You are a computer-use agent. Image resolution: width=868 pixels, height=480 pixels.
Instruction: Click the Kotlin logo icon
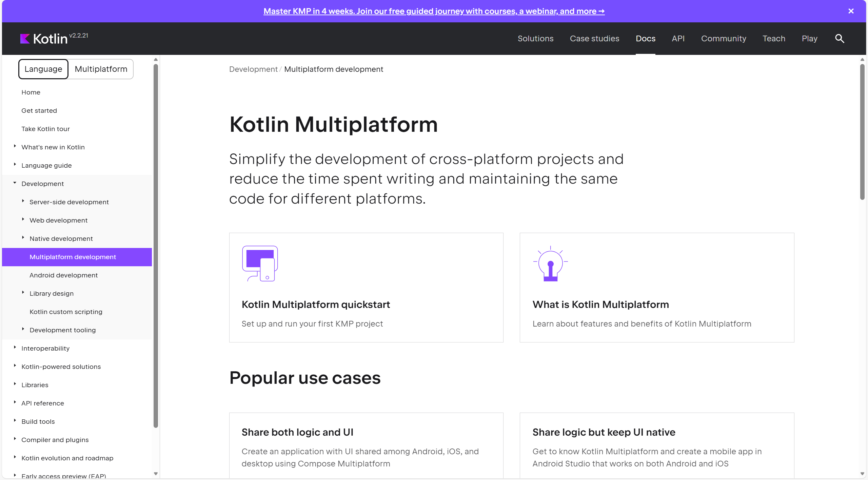click(x=25, y=39)
